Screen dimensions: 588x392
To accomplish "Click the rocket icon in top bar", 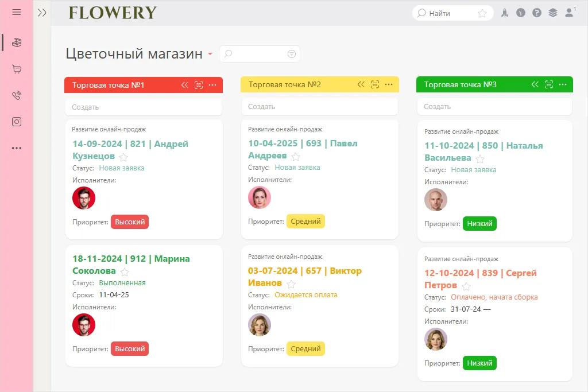I will point(505,13).
